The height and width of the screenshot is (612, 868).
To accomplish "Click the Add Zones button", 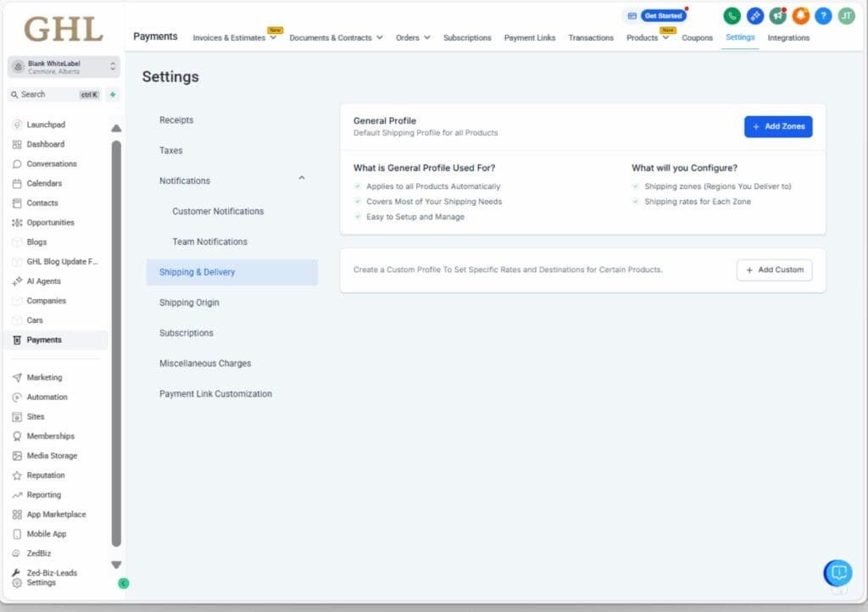I will [x=778, y=126].
